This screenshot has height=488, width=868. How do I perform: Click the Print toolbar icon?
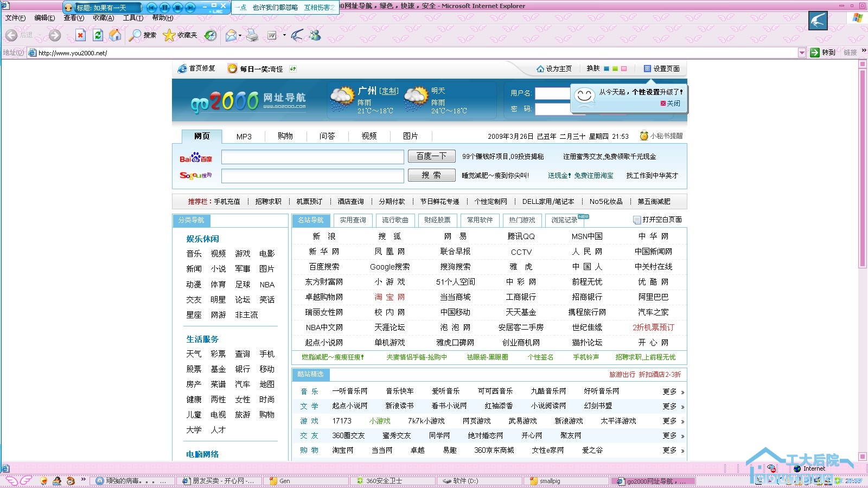point(252,35)
